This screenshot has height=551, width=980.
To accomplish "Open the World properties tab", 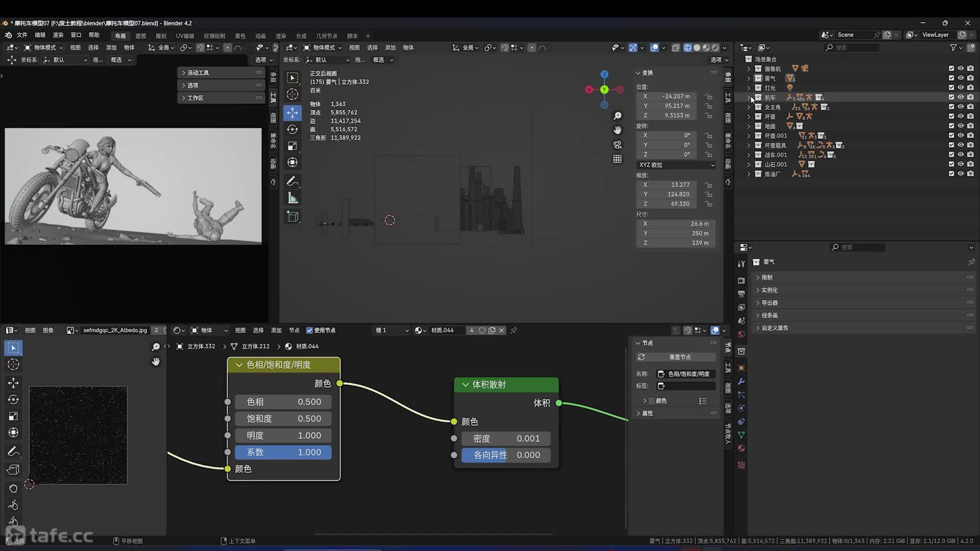I will [x=741, y=334].
